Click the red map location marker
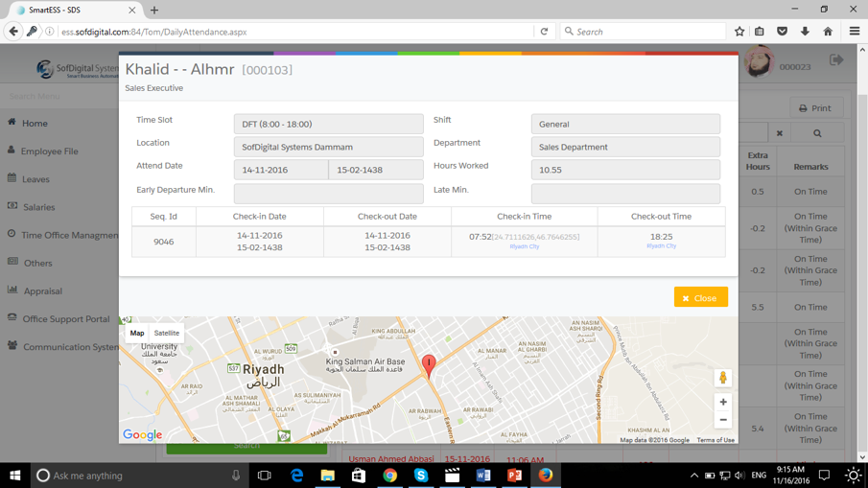 429,366
